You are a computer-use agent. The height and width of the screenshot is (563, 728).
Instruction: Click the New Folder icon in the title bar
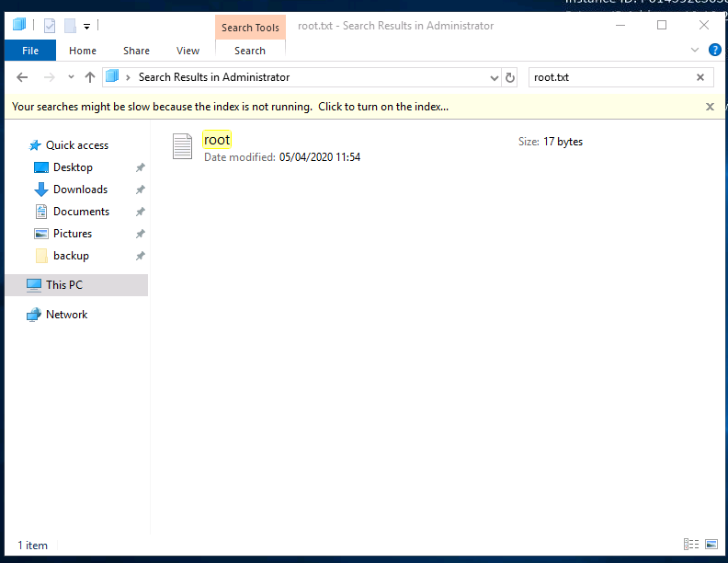(x=70, y=26)
